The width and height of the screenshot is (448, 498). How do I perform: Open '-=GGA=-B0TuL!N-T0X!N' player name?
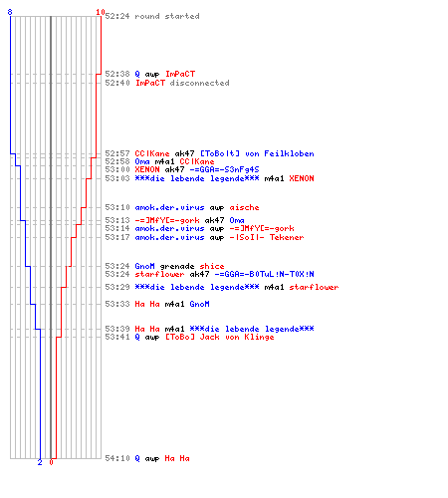[x=264, y=274]
